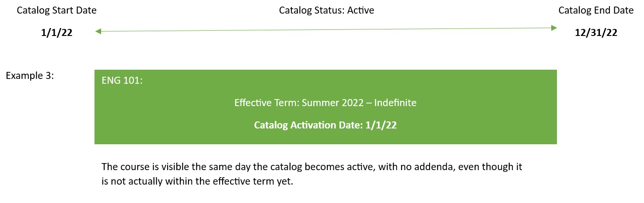Click the Effective Term: Summer 2022 line
Image resolution: width=644 pixels, height=203 pixels.
[x=325, y=103]
